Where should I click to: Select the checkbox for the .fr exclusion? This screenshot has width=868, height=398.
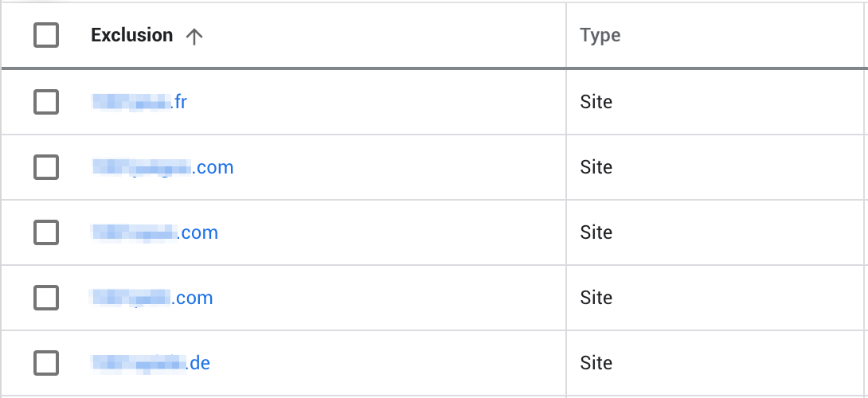point(46,102)
